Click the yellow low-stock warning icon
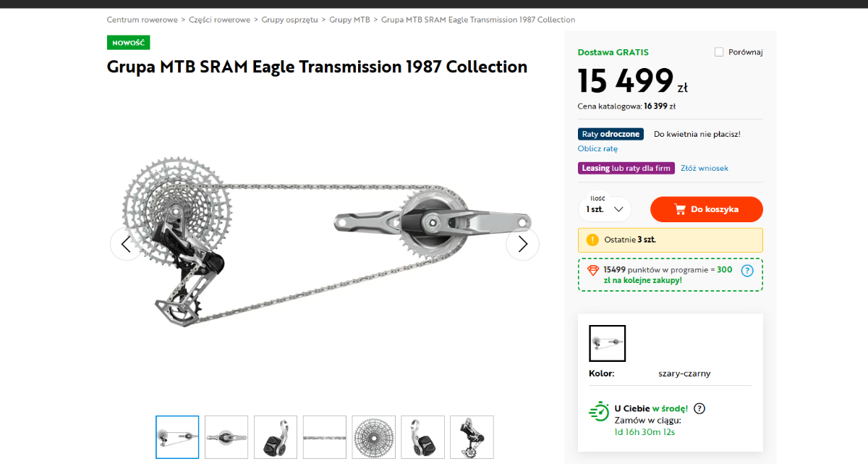 (x=592, y=240)
